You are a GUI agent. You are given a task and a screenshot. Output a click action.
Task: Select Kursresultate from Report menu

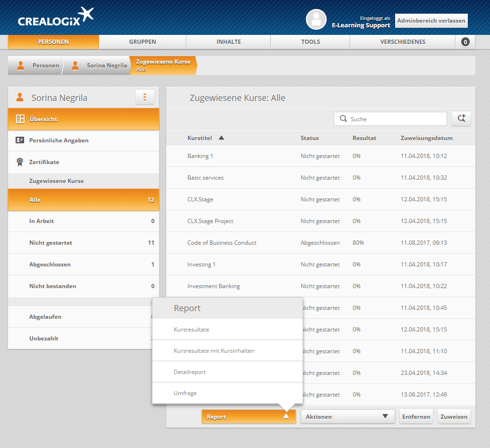pos(191,330)
